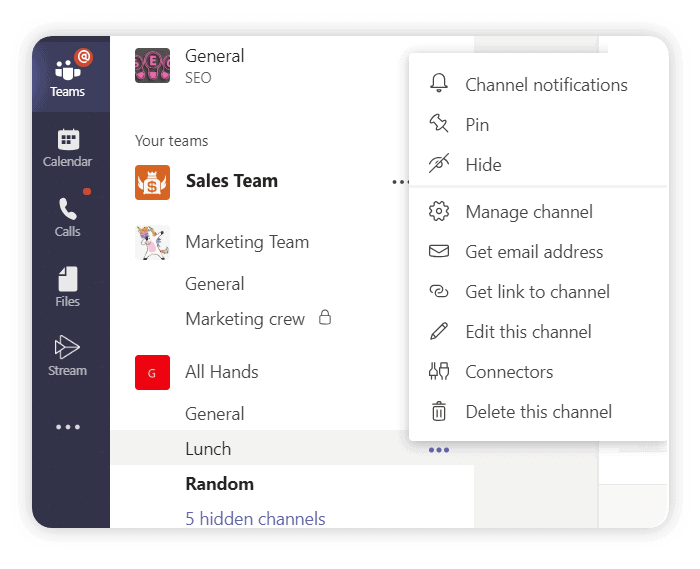Click the pencil edit icon
700x569 pixels.
tap(439, 331)
